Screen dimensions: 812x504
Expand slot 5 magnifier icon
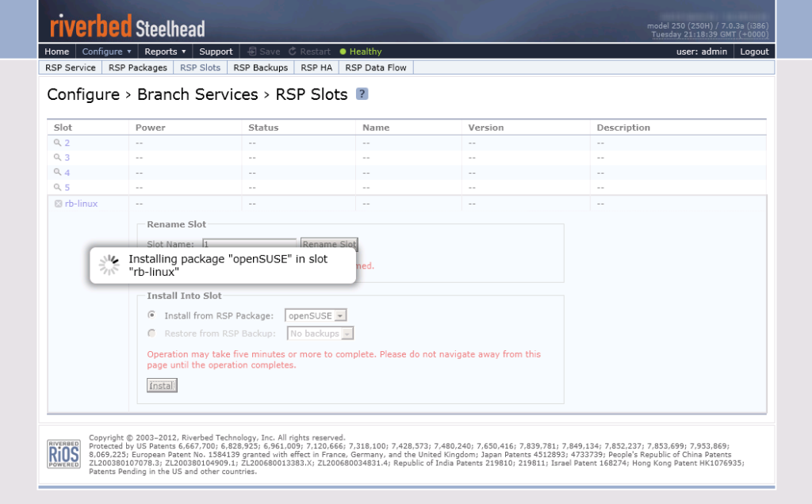click(57, 187)
